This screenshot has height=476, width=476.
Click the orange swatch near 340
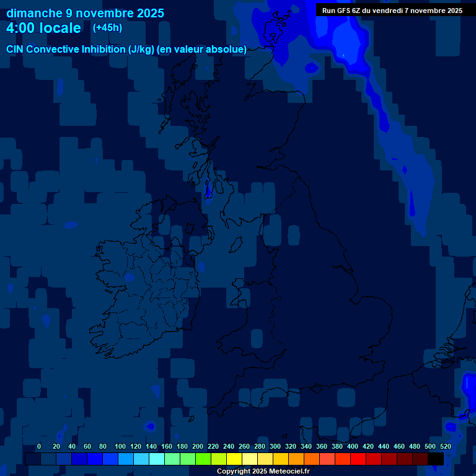(x=311, y=459)
